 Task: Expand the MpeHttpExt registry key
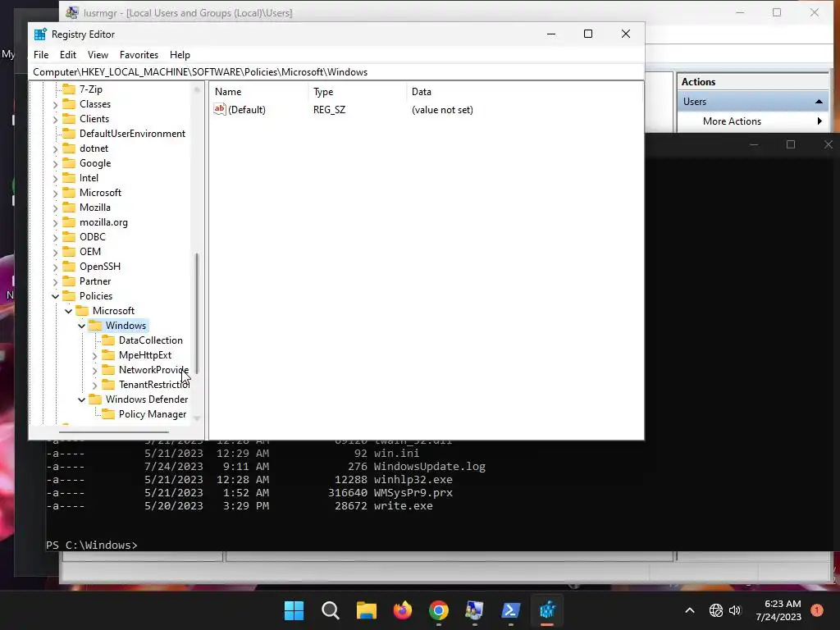[x=95, y=355]
